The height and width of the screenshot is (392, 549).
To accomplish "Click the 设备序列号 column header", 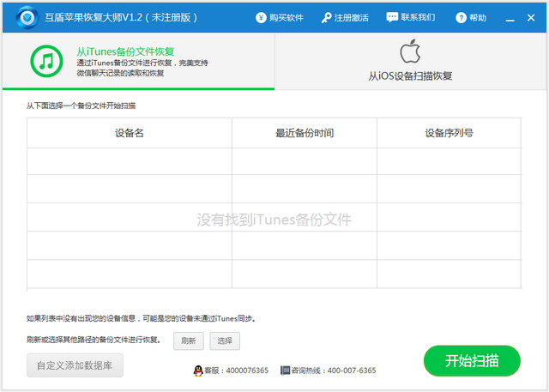I will click(449, 133).
